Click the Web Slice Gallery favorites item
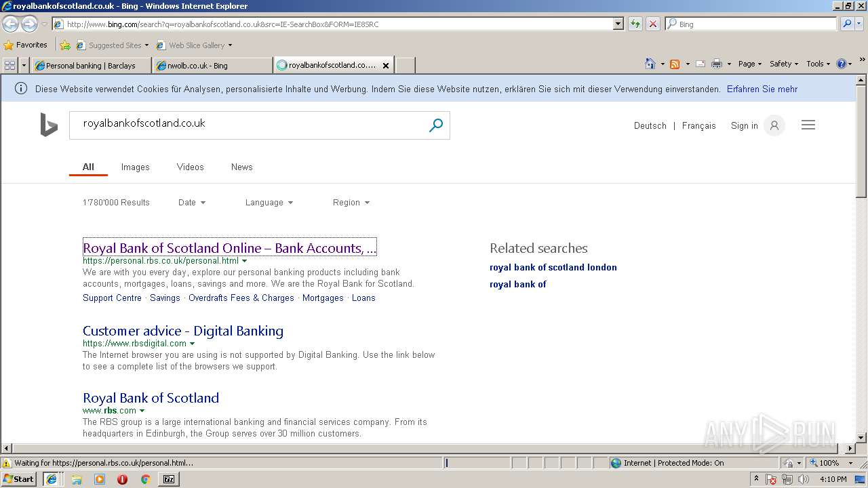The image size is (868, 488). [x=194, y=45]
